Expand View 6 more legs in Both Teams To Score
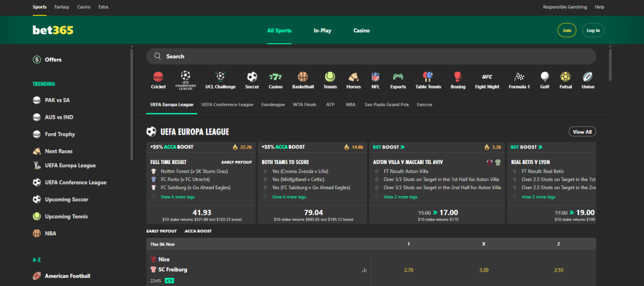644x286 pixels. pos(289,197)
